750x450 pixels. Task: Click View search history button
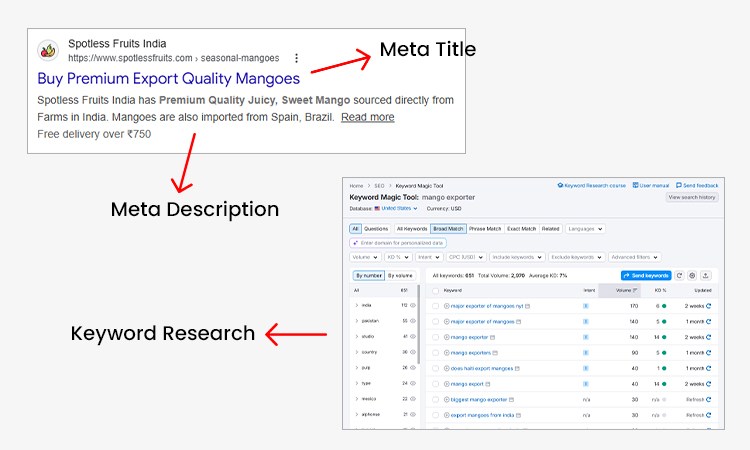click(692, 197)
